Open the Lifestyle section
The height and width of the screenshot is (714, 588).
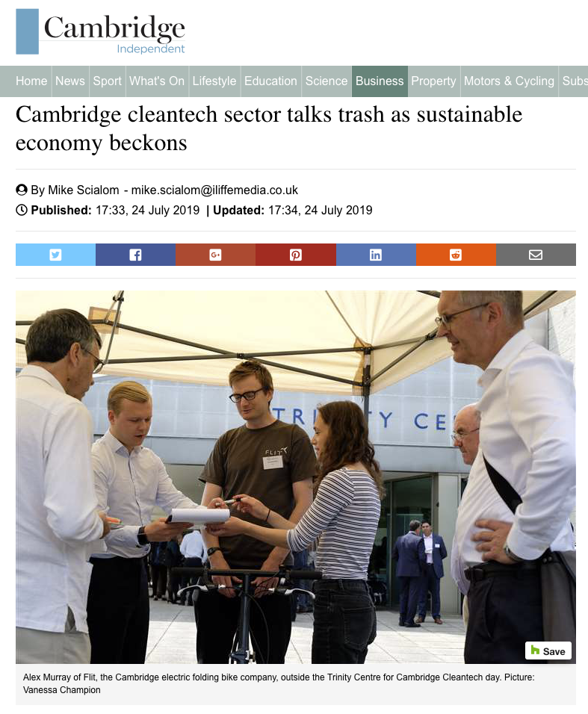pos(214,81)
